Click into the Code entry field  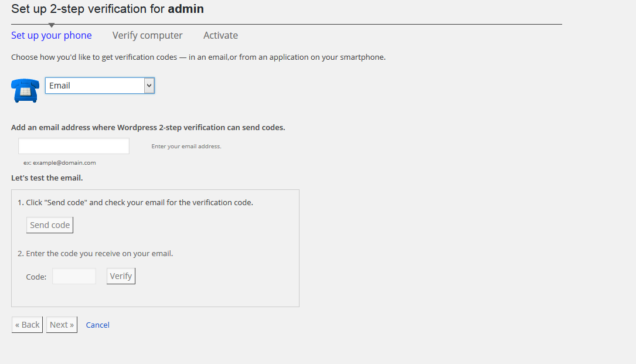(x=74, y=277)
